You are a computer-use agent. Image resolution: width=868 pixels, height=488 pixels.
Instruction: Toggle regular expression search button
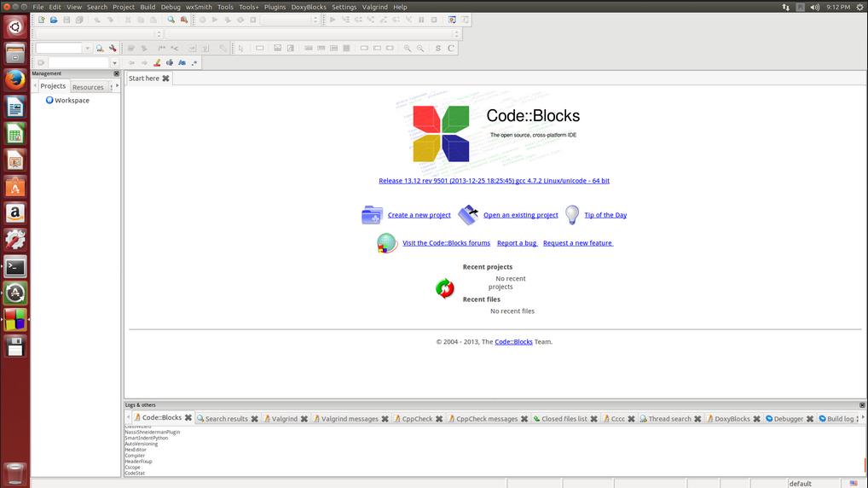pos(194,62)
